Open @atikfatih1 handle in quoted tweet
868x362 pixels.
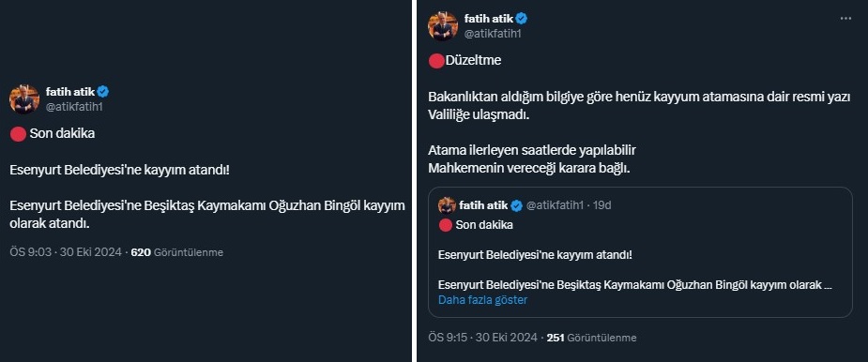click(555, 206)
